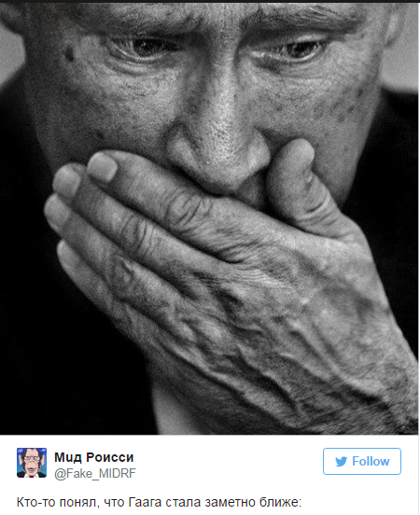Click the man's right-side eye in photo
This screenshot has width=420, height=515.
[299, 49]
